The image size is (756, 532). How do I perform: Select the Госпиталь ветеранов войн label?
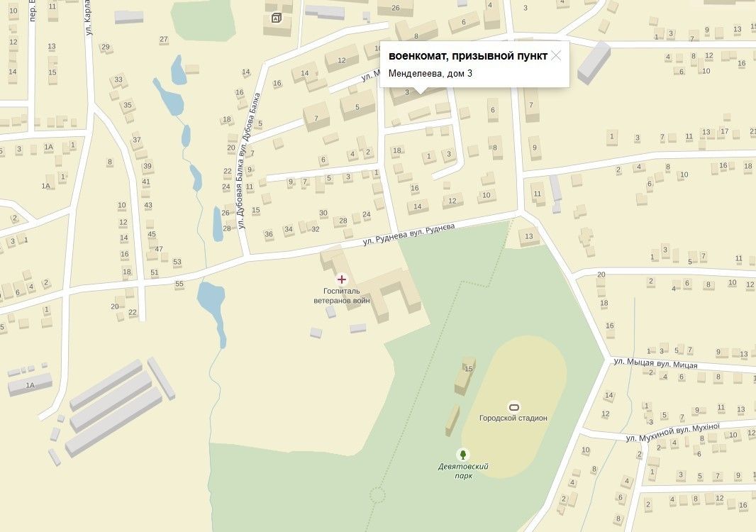(341, 296)
